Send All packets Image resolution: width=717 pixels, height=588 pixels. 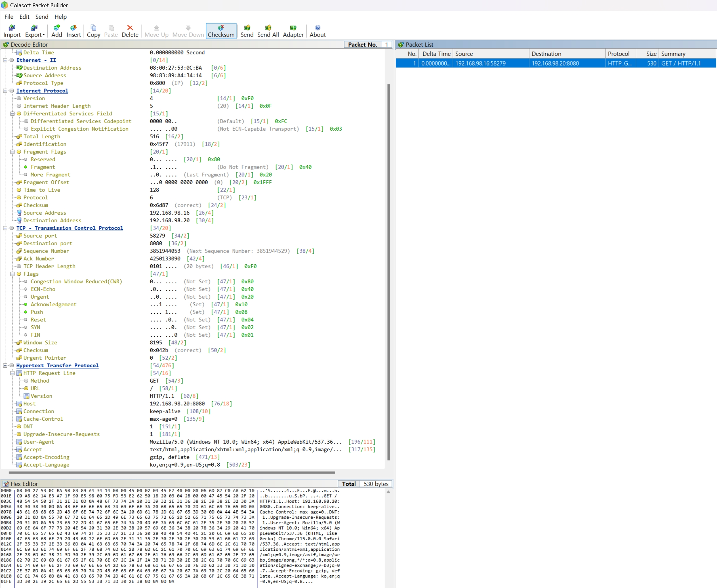pyautogui.click(x=268, y=31)
